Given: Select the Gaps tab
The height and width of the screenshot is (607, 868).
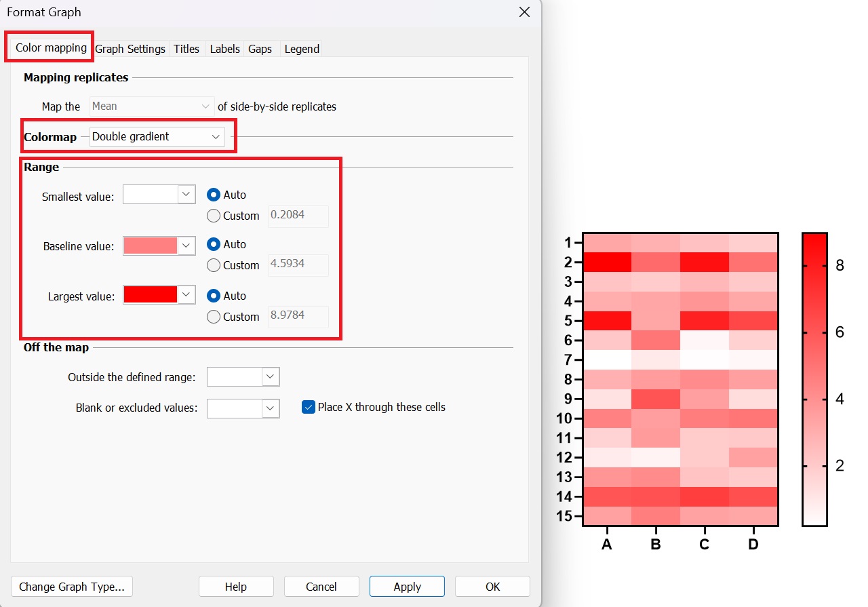Looking at the screenshot, I should tap(260, 49).
